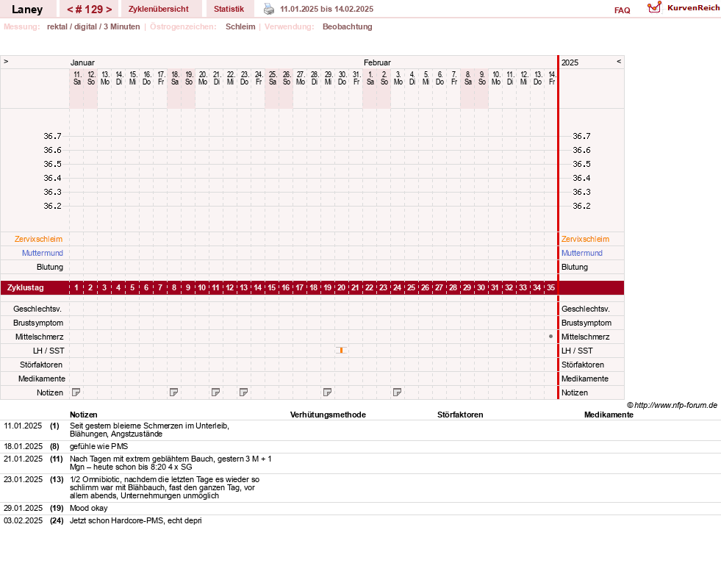Click the orange LH test marker

[x=341, y=351]
